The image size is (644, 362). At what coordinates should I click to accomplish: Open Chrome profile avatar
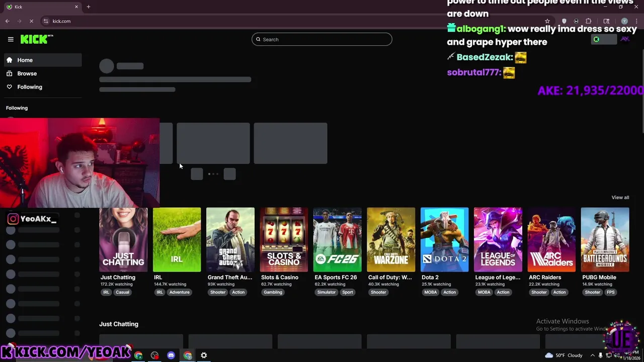624,21
